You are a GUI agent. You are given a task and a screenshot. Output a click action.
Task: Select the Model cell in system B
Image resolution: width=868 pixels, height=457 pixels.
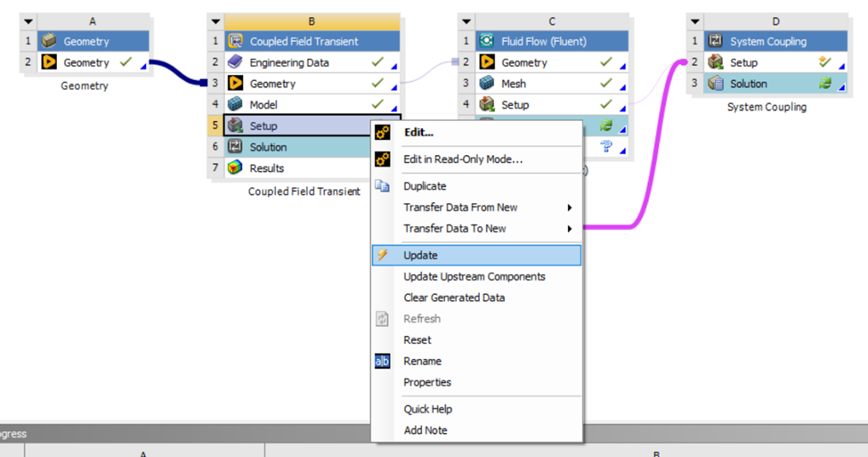point(312,104)
